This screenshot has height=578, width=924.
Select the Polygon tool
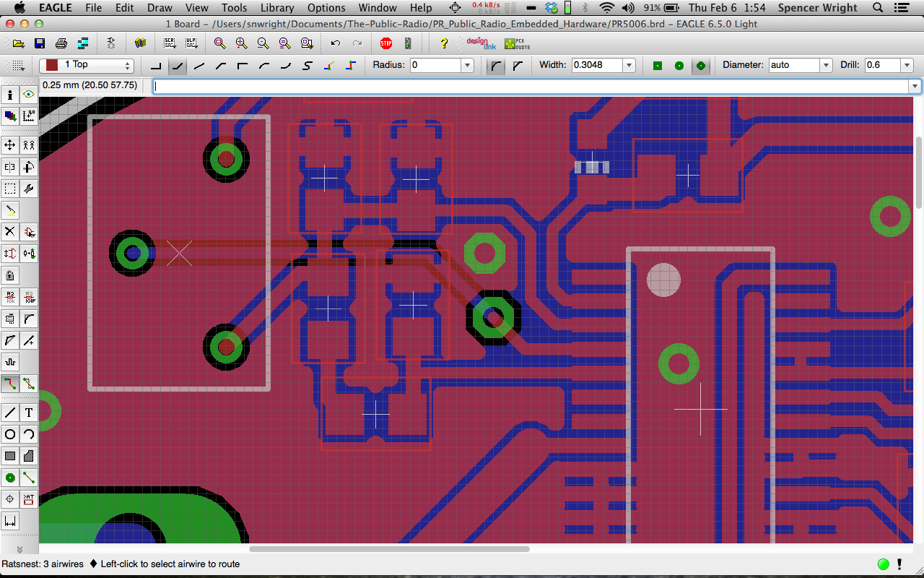click(29, 456)
